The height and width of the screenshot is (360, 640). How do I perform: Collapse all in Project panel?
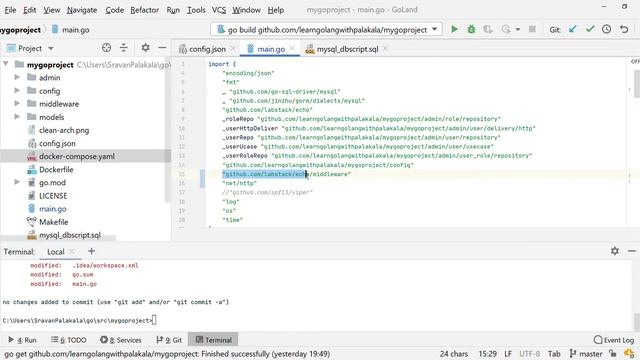tap(124, 48)
